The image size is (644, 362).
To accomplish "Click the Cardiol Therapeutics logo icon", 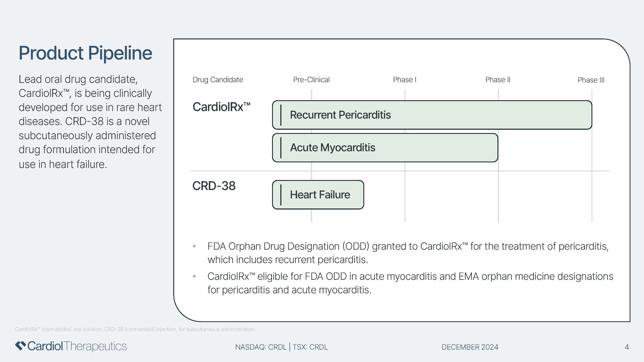I will pos(20,346).
